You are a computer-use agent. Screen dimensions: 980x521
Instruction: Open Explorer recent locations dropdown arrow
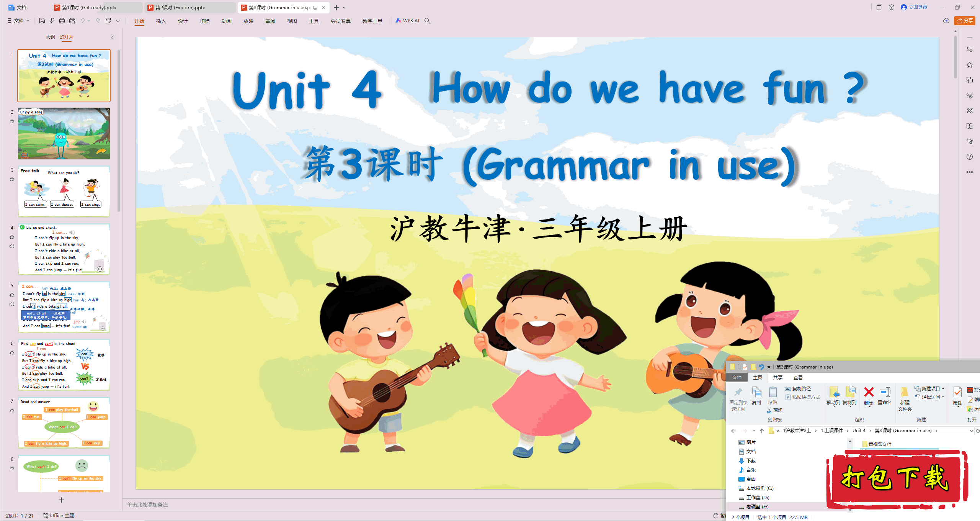click(754, 431)
